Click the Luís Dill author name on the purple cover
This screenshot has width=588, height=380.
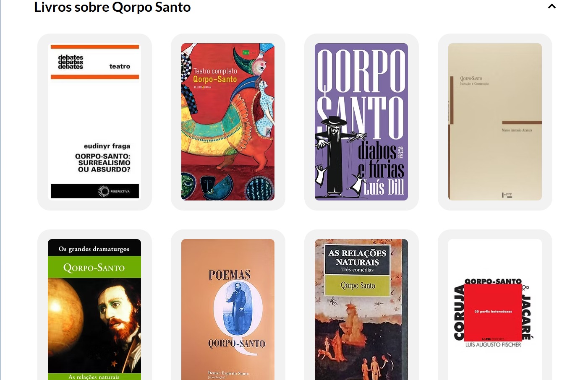(x=384, y=187)
